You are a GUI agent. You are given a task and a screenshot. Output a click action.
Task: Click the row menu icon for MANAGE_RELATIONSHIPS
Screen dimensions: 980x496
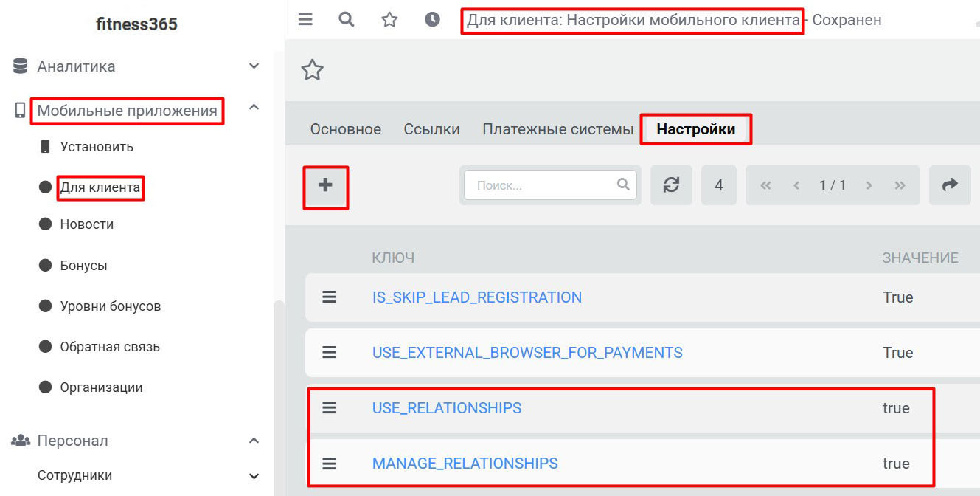click(330, 464)
